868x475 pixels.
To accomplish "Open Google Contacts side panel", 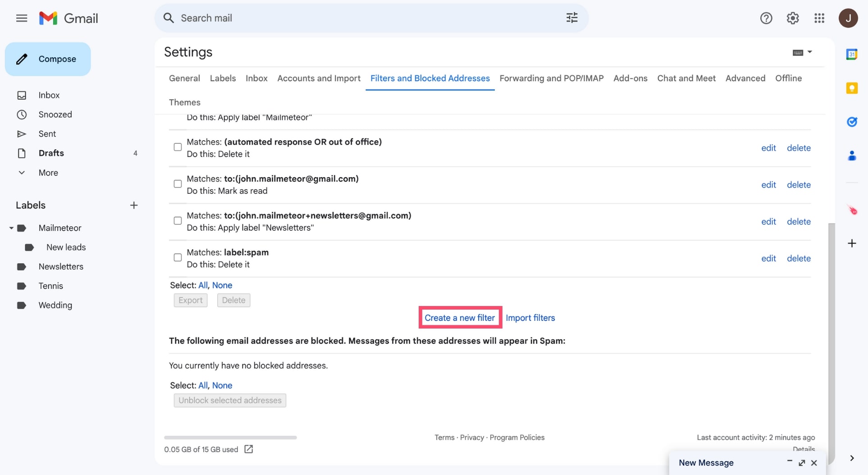I will click(x=852, y=155).
